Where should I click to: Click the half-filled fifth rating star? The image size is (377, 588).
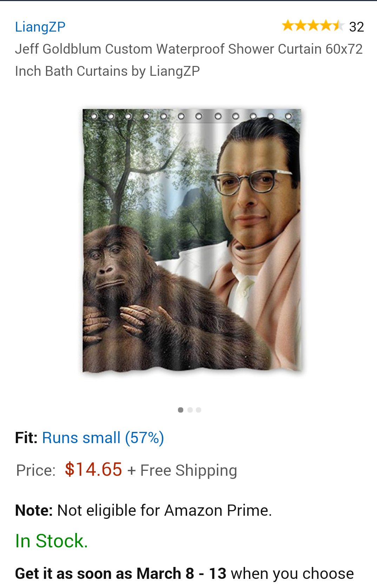coord(338,26)
